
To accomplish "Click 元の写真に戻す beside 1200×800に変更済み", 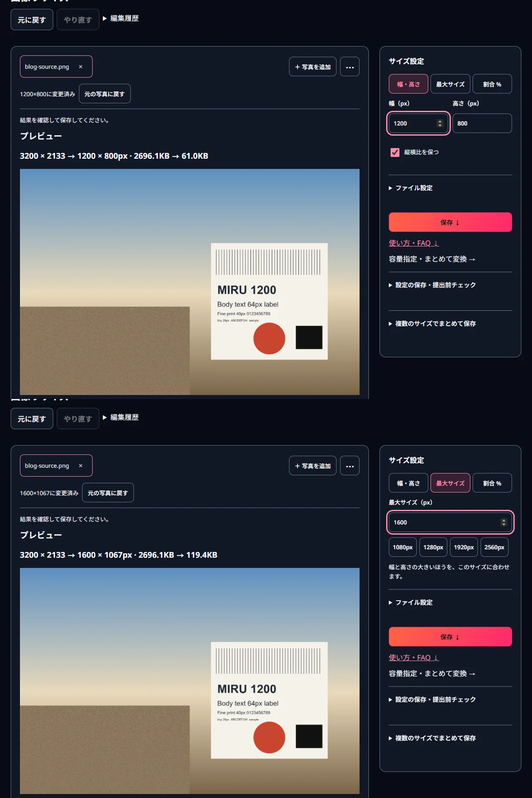I will [105, 94].
